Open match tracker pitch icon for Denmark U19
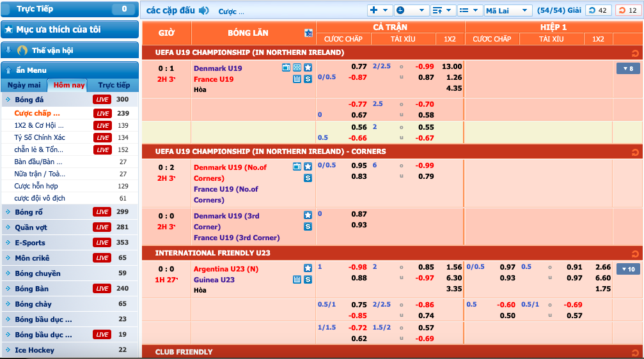644x359 pixels. (x=297, y=68)
